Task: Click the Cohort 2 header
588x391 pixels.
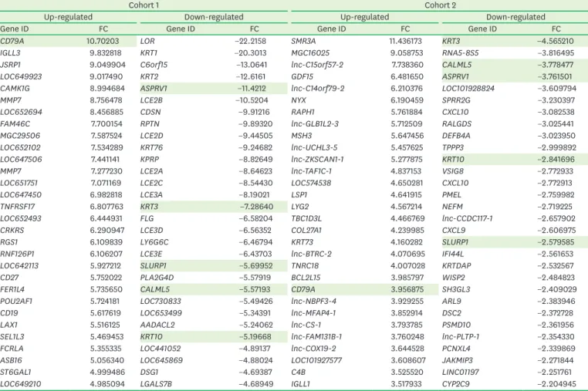Action: pos(440,5)
